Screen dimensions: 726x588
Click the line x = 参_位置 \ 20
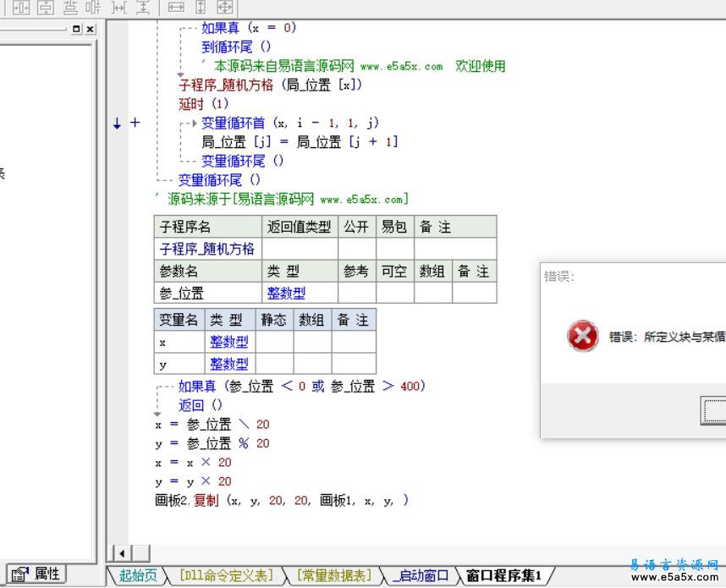click(212, 424)
